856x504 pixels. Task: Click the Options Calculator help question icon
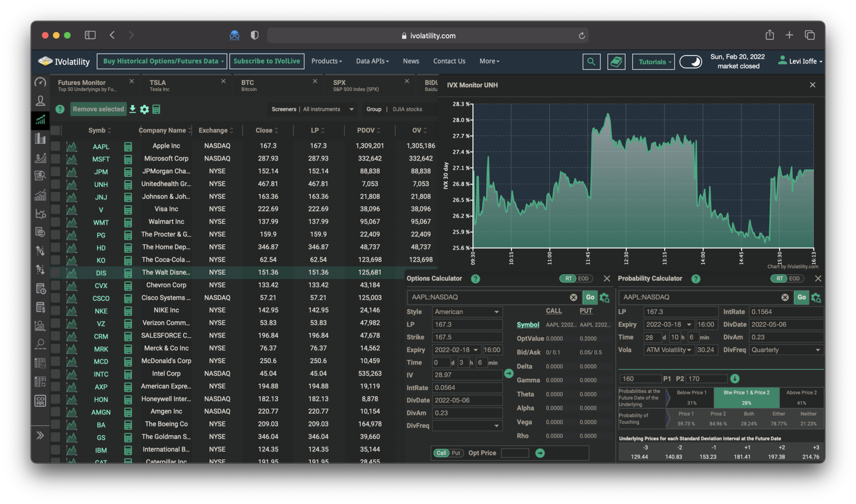click(475, 279)
